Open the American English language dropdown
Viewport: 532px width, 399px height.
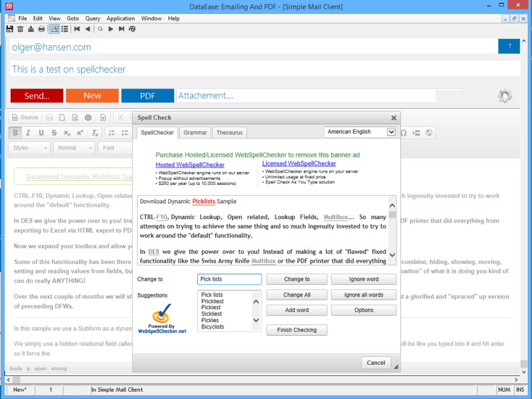(x=360, y=132)
